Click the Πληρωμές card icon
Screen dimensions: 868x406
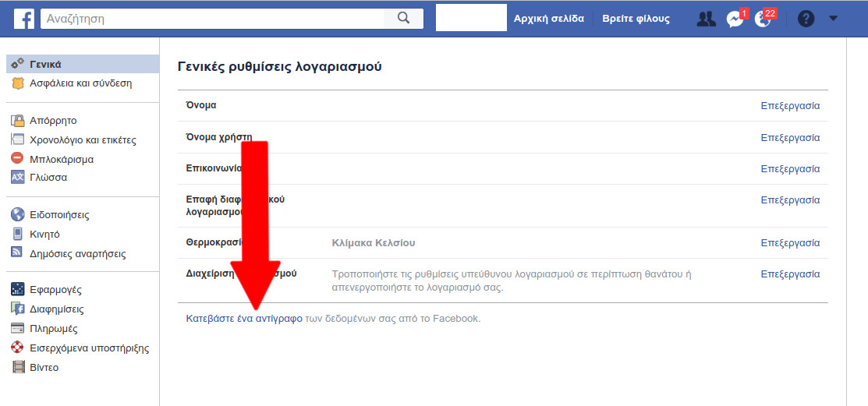(17, 329)
